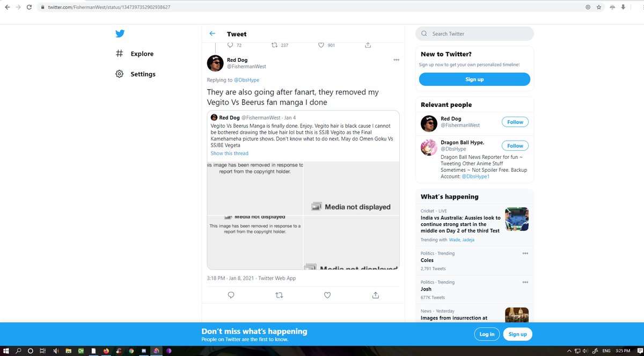Click the browser forward arrow

pos(19,7)
